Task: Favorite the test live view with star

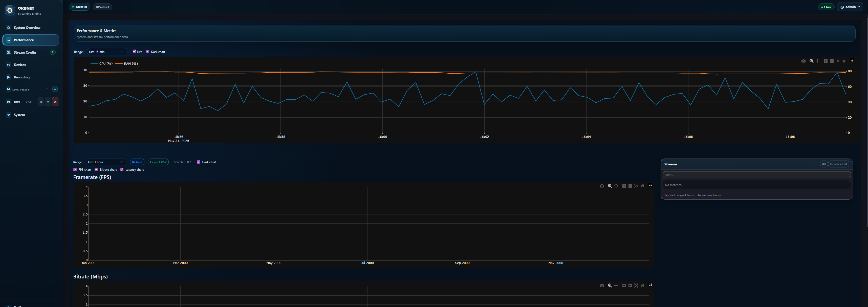Action: (41, 102)
